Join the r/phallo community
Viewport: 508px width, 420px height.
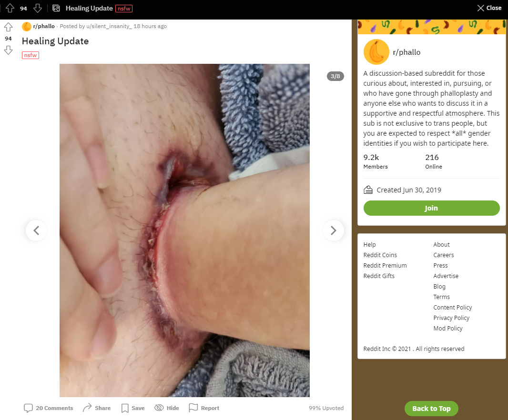(432, 208)
